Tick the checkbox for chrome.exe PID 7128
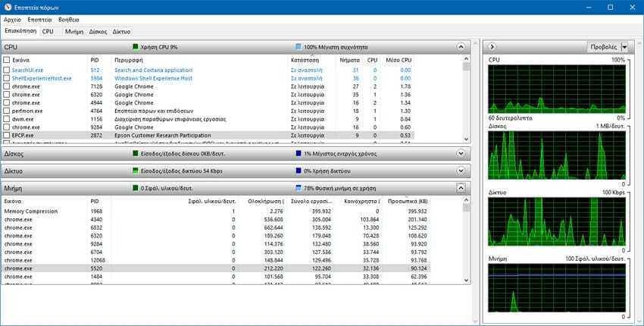 click(x=7, y=86)
